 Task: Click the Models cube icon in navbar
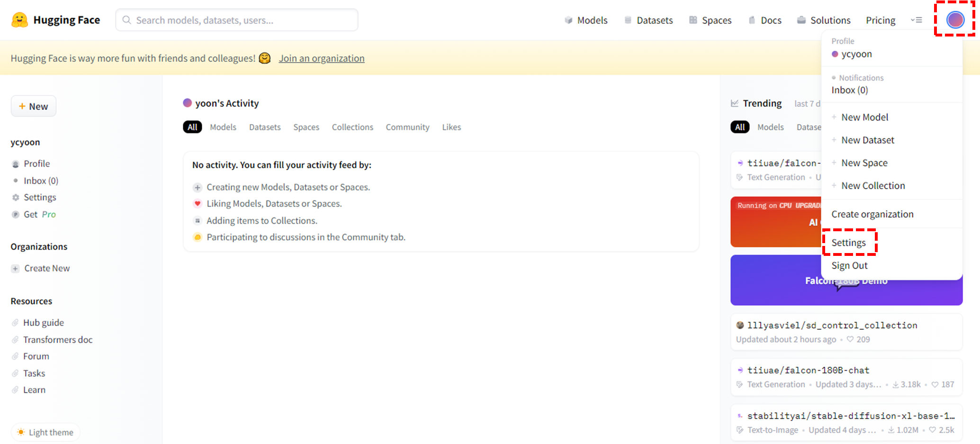pyautogui.click(x=568, y=20)
